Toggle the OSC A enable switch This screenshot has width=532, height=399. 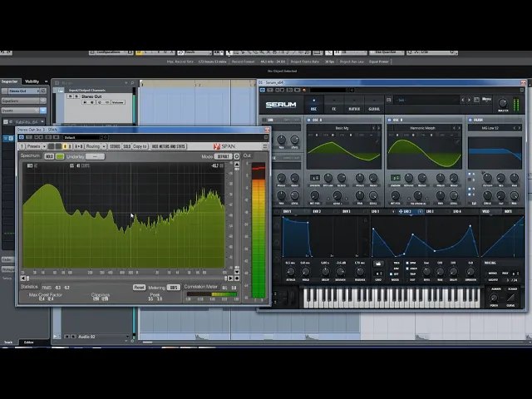coord(308,120)
